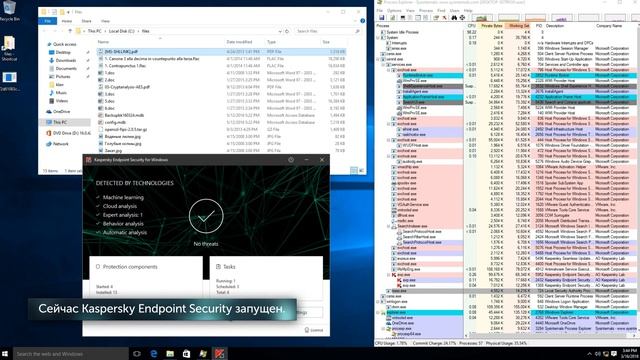Click the CPU usage graph in Process Explorer toolbar
The height and width of the screenshot is (360, 640).
pyautogui.click(x=482, y=18)
